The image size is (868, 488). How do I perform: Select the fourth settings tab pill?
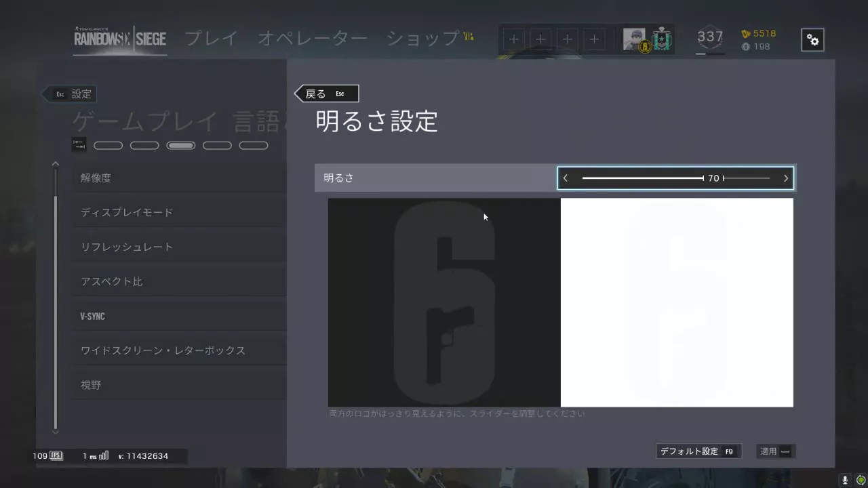217,145
